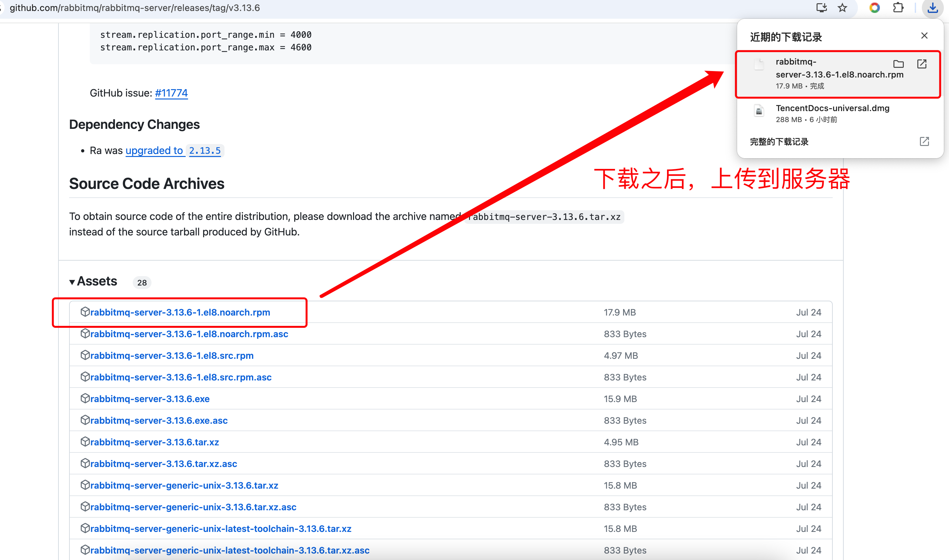This screenshot has width=949, height=560.
Task: Click stream.replication.port_range.min code line
Action: click(206, 35)
